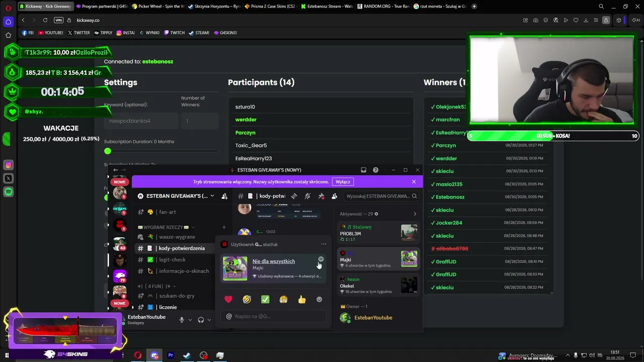Viewport: 644px width, 362px height.
Task: Click Wyłącz to disable streamer mode
Action: pos(343,182)
